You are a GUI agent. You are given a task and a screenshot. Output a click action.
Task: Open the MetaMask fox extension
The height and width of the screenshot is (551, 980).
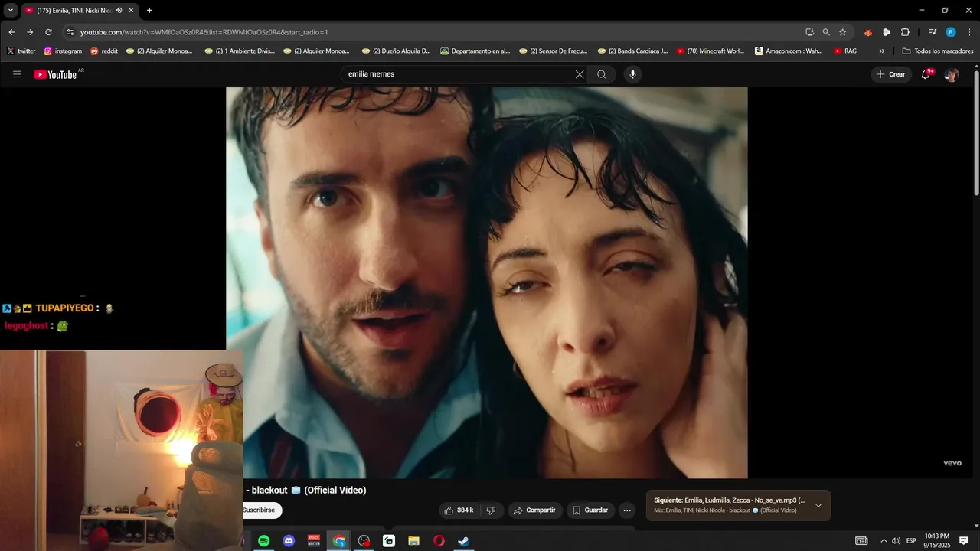point(867,32)
